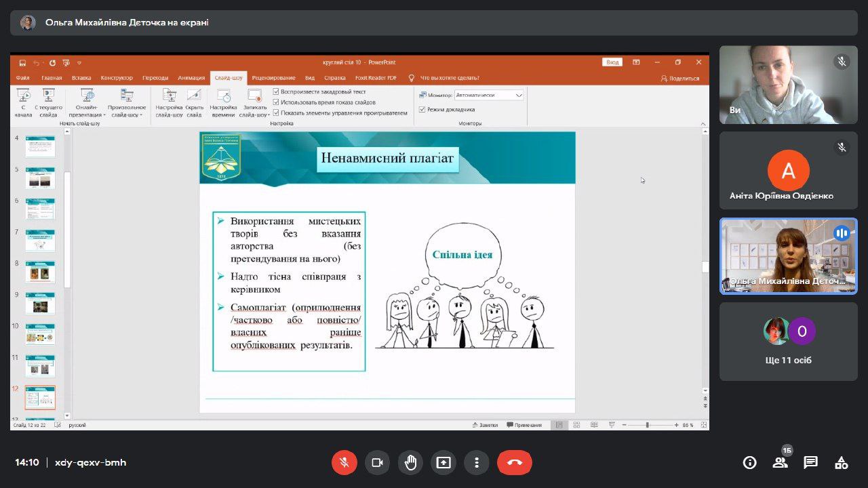Screen dimensions: 868x488
Task: Open meeting details info icon
Action: (x=749, y=462)
